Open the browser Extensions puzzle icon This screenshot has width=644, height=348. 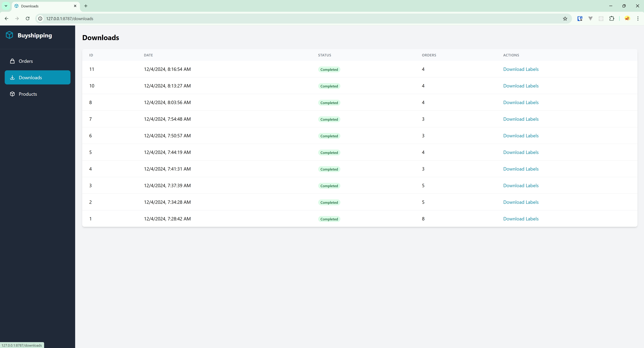coord(611,18)
